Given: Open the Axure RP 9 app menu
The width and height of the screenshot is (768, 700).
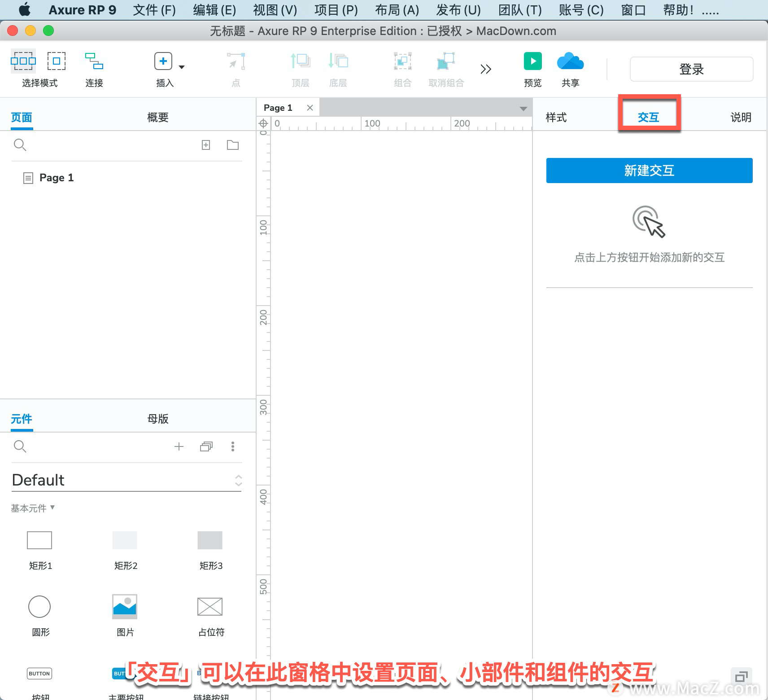Looking at the screenshot, I should [82, 10].
